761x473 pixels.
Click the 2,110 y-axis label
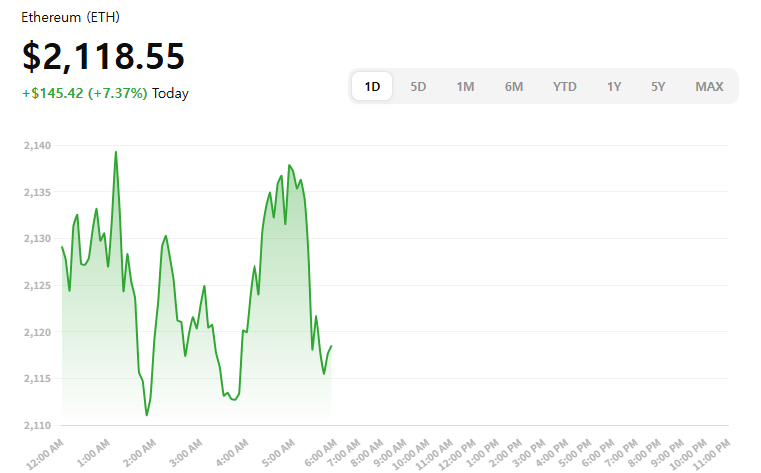click(35, 425)
